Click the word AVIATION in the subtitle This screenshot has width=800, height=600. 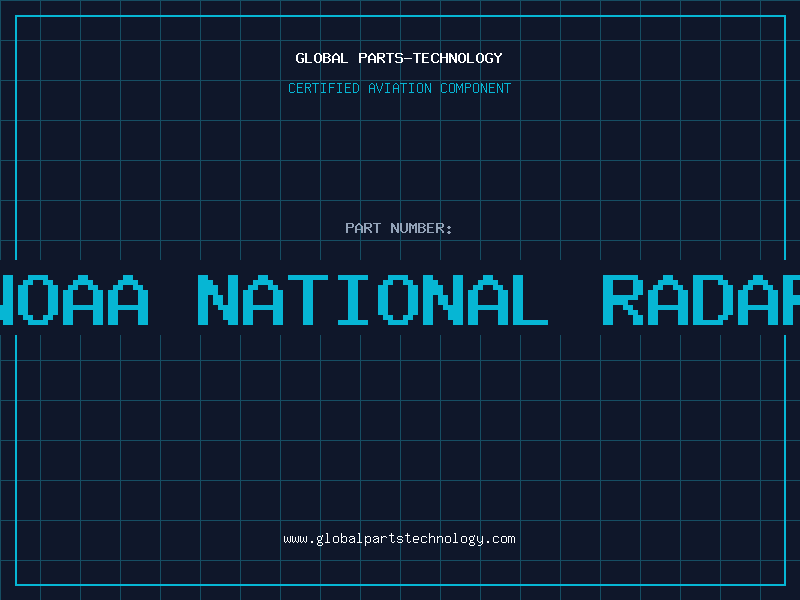[x=400, y=88]
